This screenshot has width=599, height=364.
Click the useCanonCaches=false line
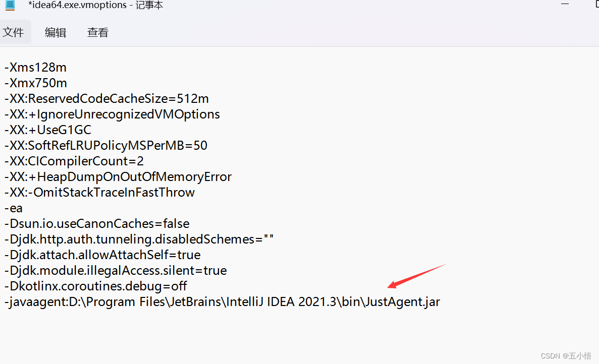click(x=97, y=224)
